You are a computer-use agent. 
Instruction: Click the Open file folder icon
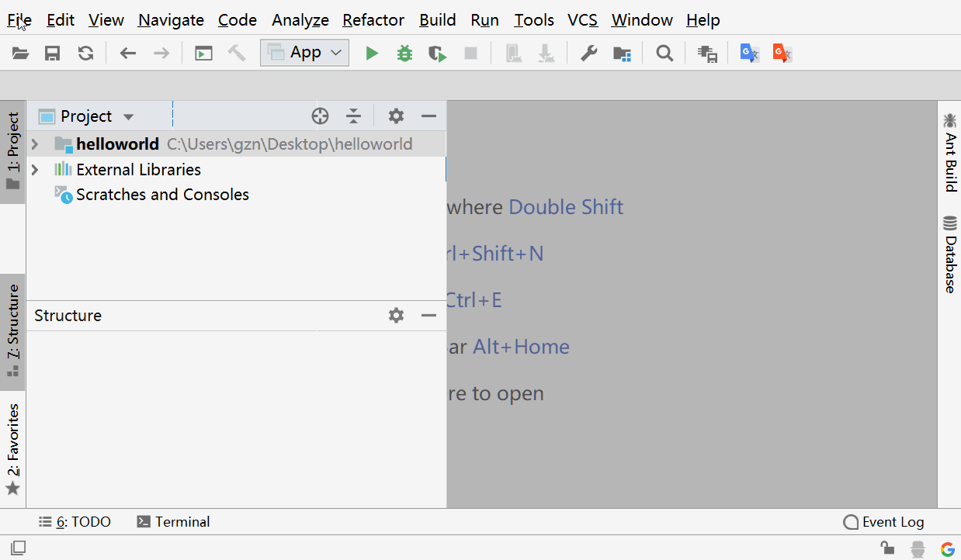[20, 54]
